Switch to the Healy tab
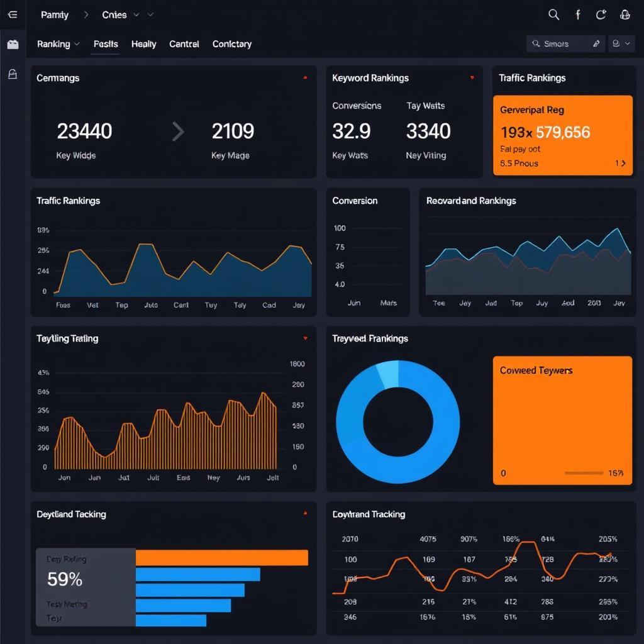Viewport: 644px width, 644px height. (x=143, y=44)
